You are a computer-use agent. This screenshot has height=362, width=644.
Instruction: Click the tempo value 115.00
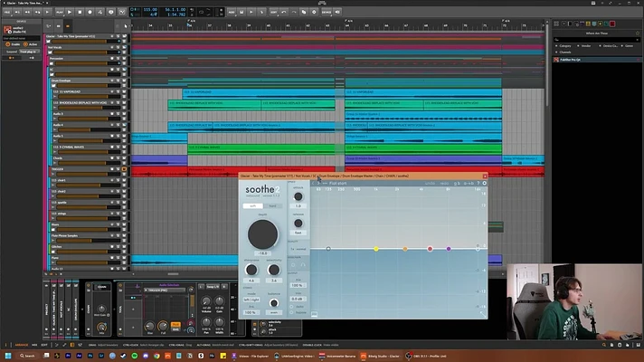pyautogui.click(x=150, y=9)
